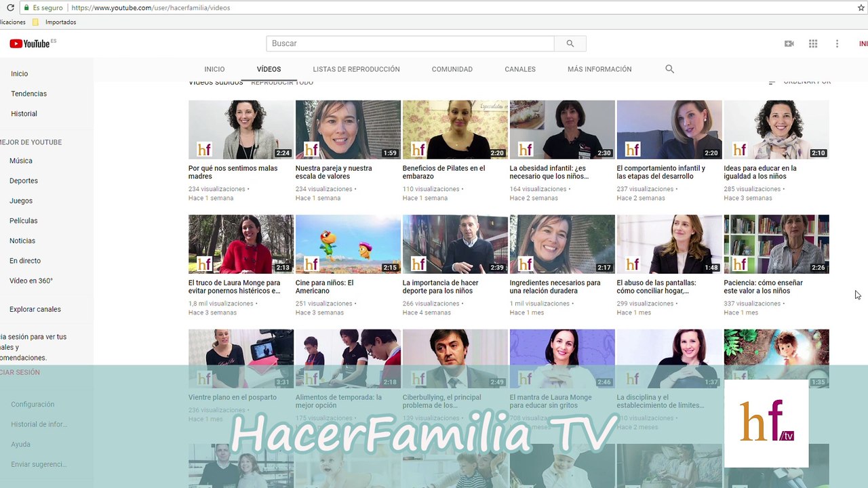The width and height of the screenshot is (868, 488).
Task: Click title 'Beneficios de Pilates en el embarazo'
Action: (x=444, y=172)
